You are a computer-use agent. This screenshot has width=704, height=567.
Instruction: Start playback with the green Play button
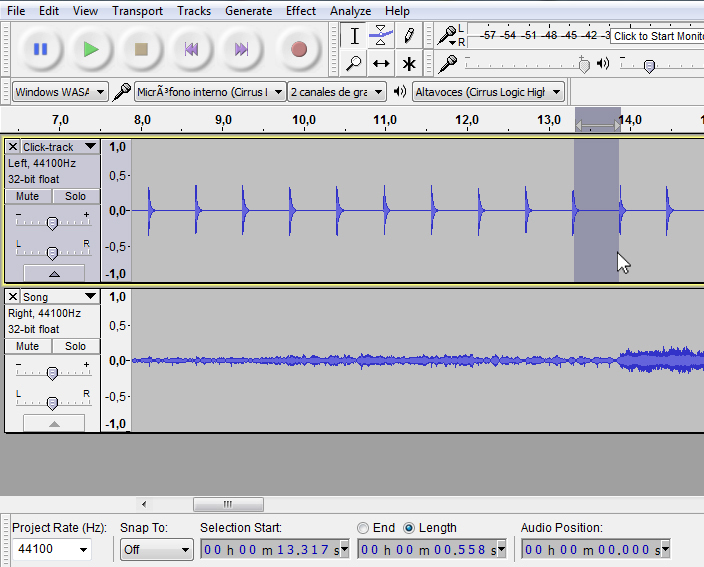[91, 49]
